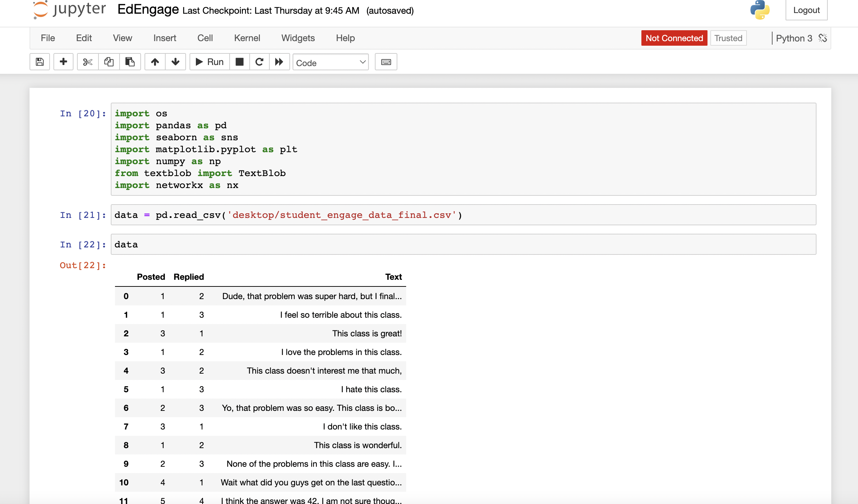Click the save and checkpoint icon
This screenshot has height=504, width=858.
(x=40, y=62)
